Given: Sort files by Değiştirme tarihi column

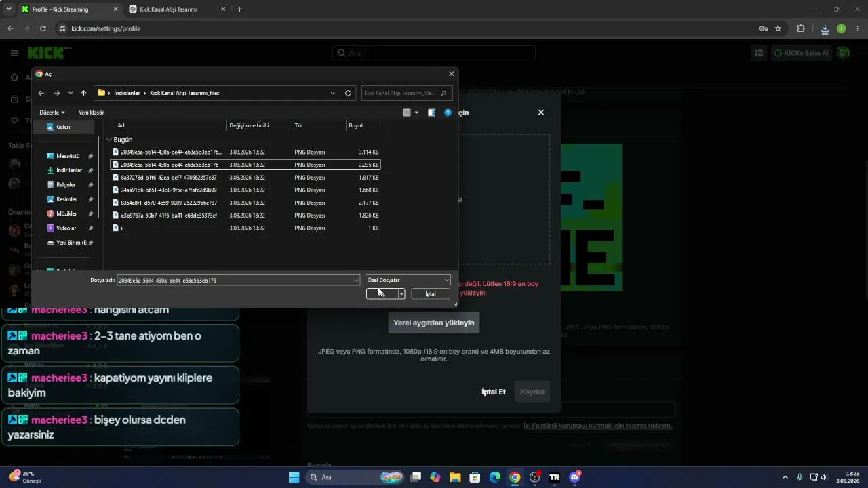Looking at the screenshot, I should (x=249, y=125).
